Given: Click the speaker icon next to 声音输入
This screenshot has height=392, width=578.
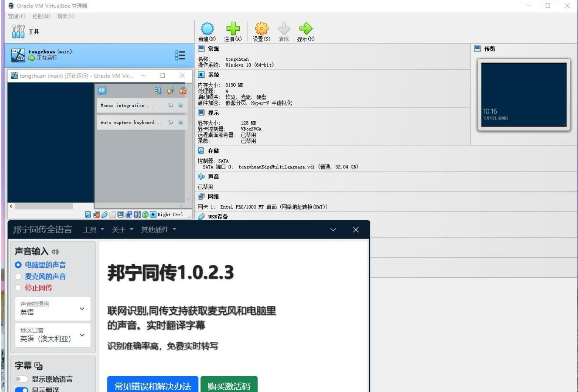Looking at the screenshot, I should click(x=55, y=251).
